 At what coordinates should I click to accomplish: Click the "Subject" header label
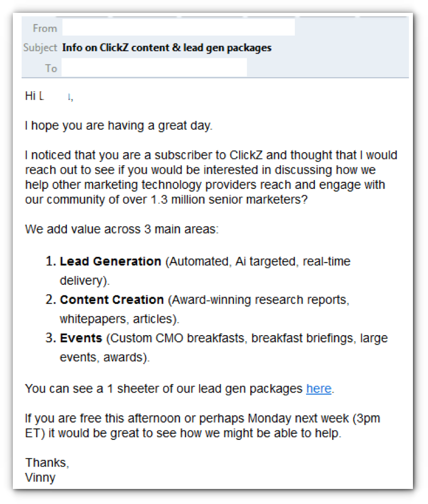point(40,48)
